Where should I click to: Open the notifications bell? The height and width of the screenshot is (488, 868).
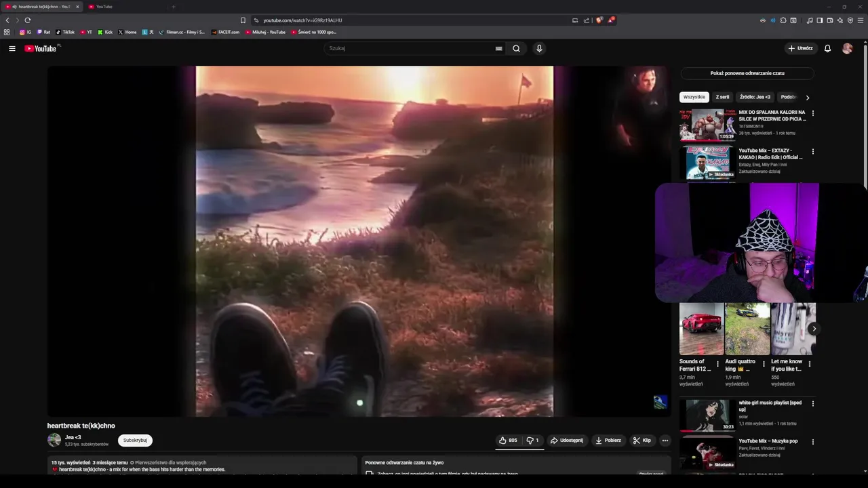coord(827,48)
